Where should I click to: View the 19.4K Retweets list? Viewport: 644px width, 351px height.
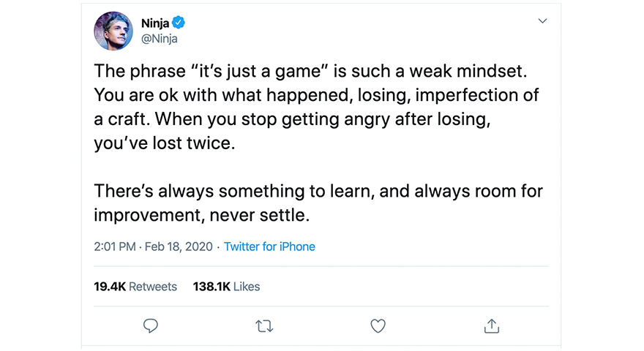(x=135, y=287)
